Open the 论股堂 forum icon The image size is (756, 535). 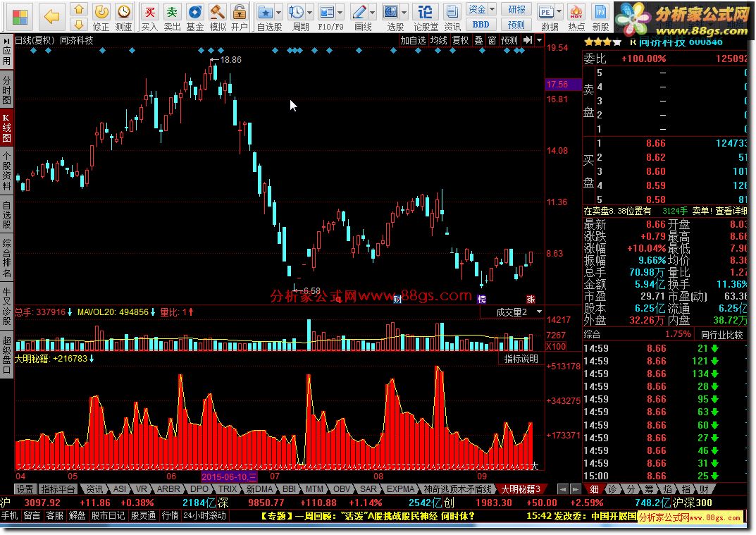tap(426, 18)
